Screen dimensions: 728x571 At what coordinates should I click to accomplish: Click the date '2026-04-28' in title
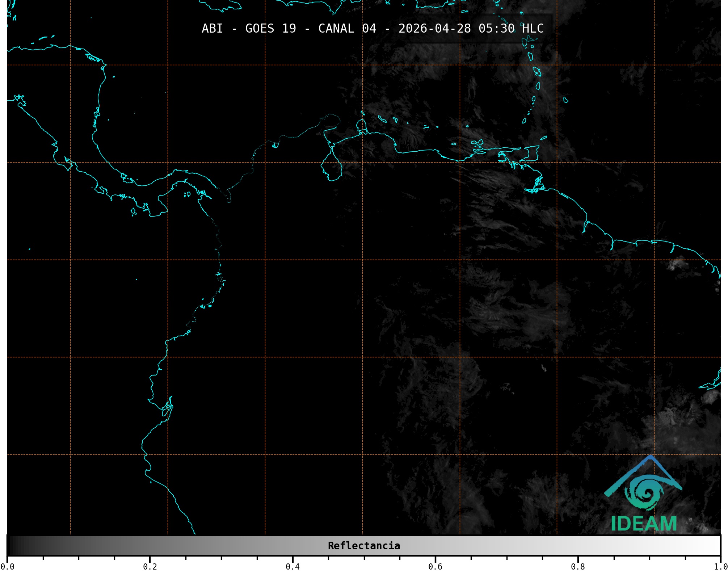point(434,29)
